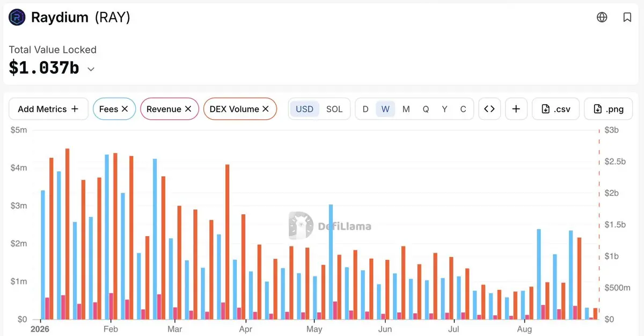Click the Mar x-axis label
The image size is (644, 336).
pos(174,328)
